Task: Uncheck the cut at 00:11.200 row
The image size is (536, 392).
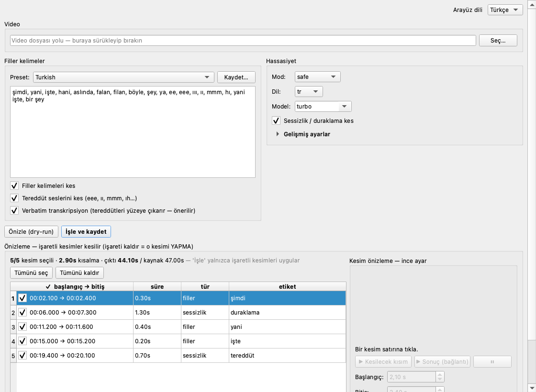Action: pyautogui.click(x=22, y=327)
